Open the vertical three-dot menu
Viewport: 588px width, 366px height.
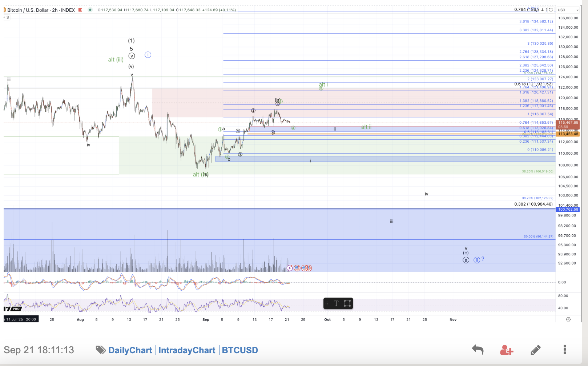pyautogui.click(x=564, y=350)
